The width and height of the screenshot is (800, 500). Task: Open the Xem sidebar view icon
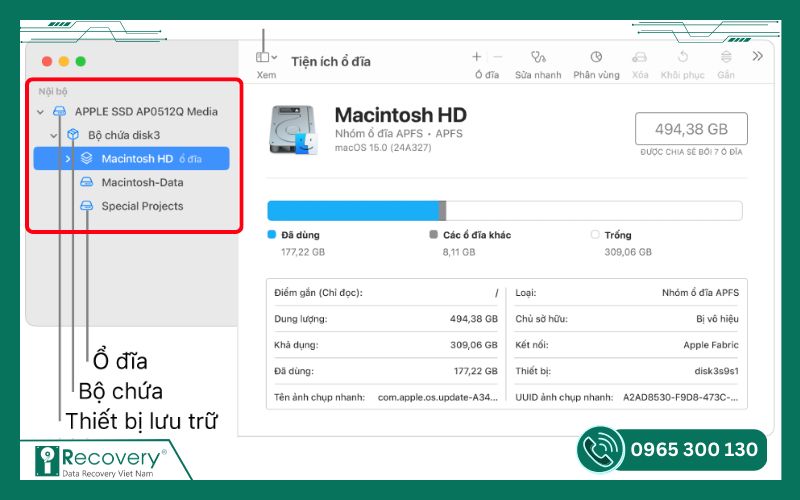(x=262, y=57)
